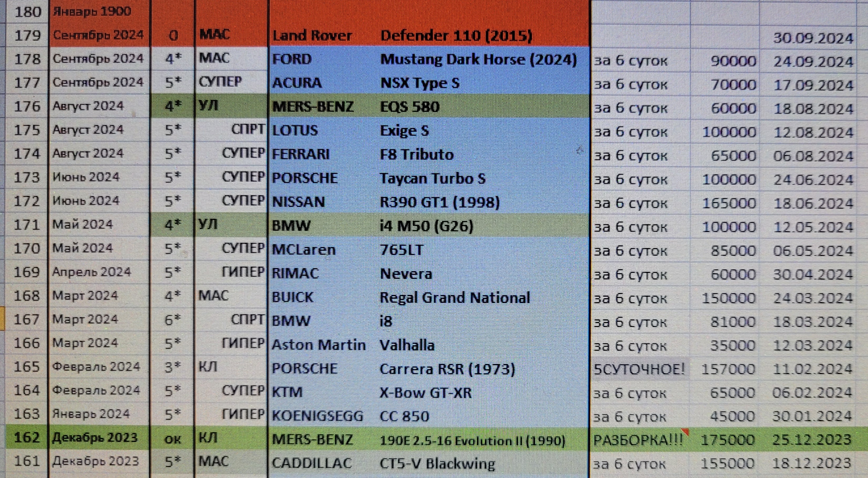Select 'Mustang Dark Horse (2024)' cell
This screenshot has height=478, width=868.
pos(484,59)
